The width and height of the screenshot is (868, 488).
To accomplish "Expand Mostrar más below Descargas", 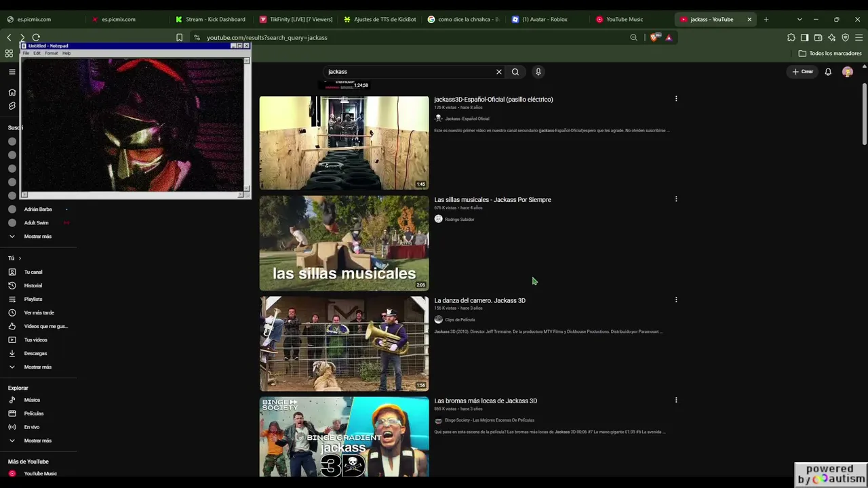I will (x=38, y=367).
